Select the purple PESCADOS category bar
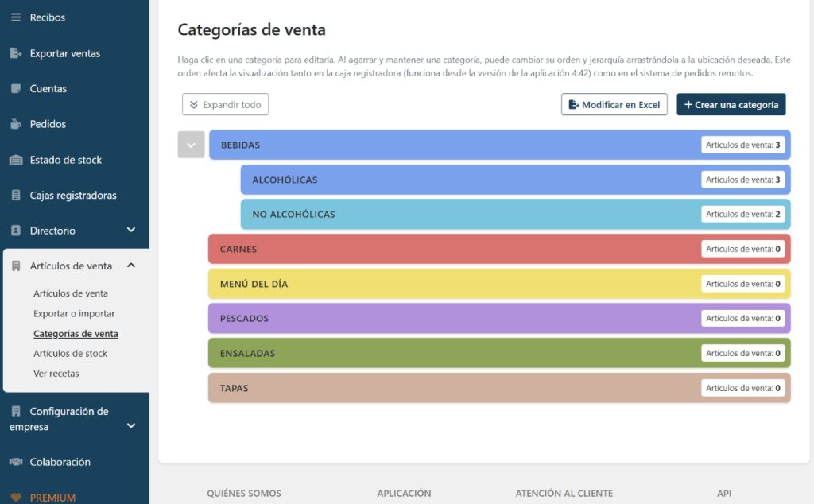This screenshot has height=504, width=814. 477,318
